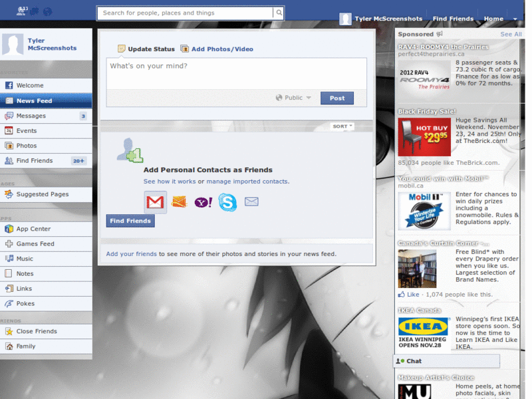Viewport: 532px width, 399px height.
Task: Click the sidebar Find Friends people icon
Action: 9,160
